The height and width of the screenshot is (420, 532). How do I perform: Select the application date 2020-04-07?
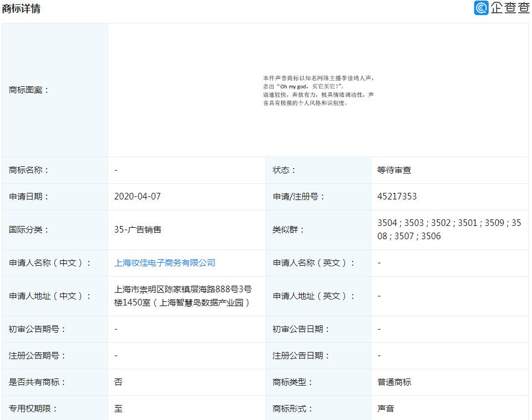tap(137, 196)
